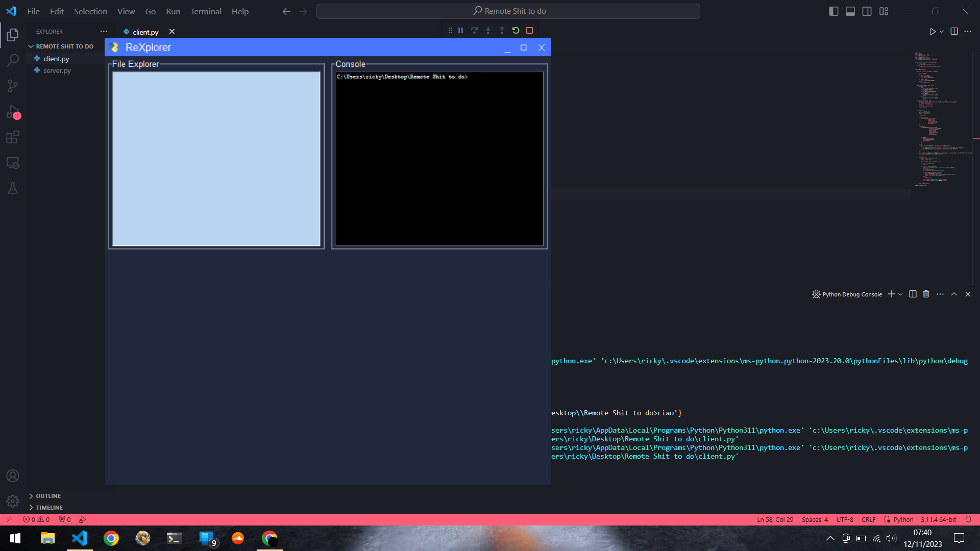
Task: Open Source Control in the activity bar
Action: (12, 86)
